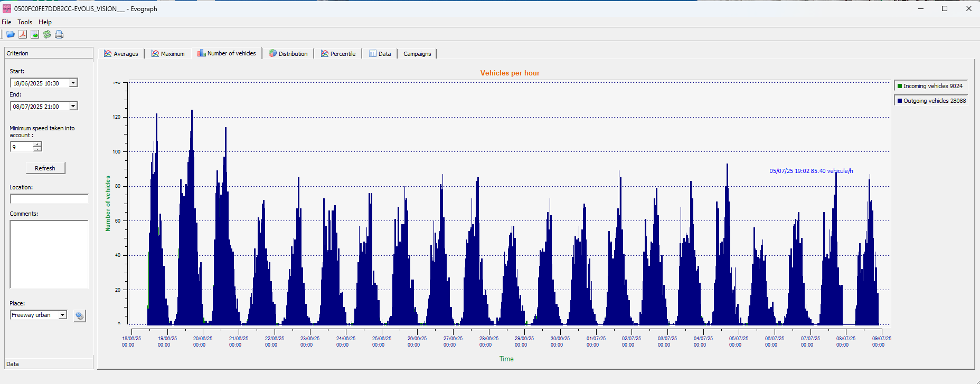Export report using the PDF icon
This screenshot has width=980, height=384.
click(x=23, y=34)
